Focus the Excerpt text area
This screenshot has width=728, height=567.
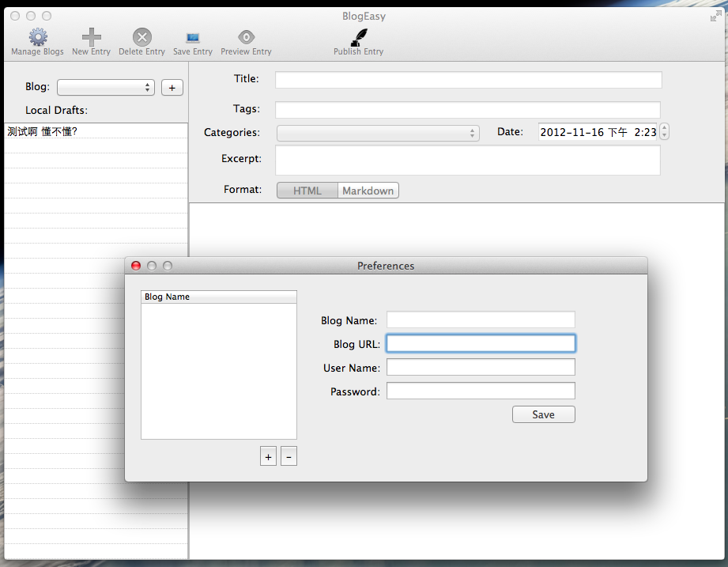pyautogui.click(x=467, y=161)
